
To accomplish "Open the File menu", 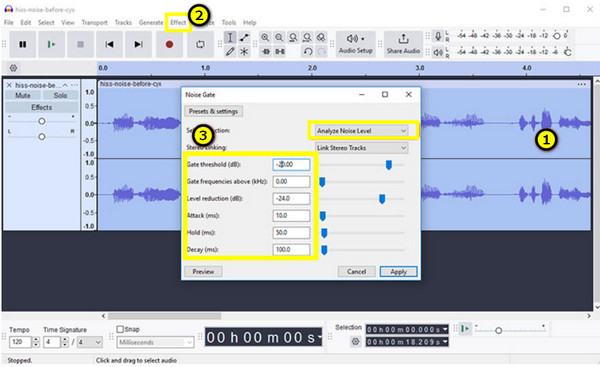I will (8, 23).
